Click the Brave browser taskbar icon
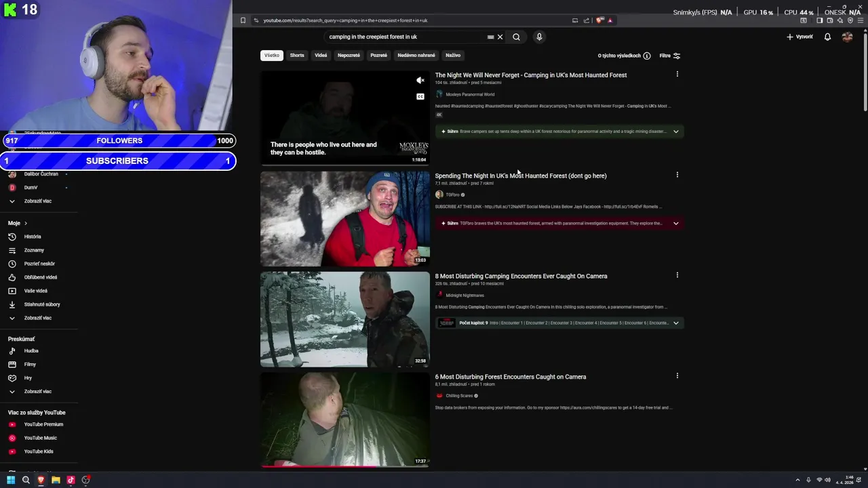 click(x=41, y=480)
